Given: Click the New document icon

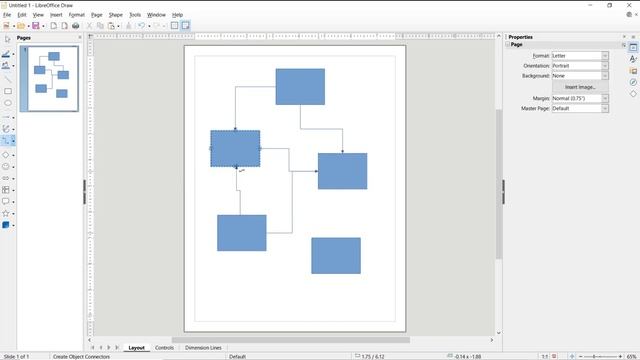Looking at the screenshot, I should pyautogui.click(x=6, y=26).
